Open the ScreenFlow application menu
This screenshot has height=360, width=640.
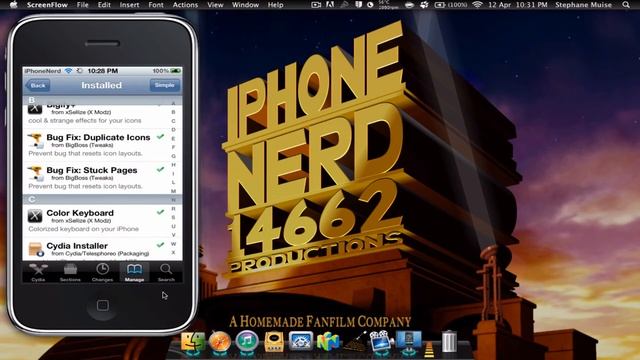click(47, 5)
